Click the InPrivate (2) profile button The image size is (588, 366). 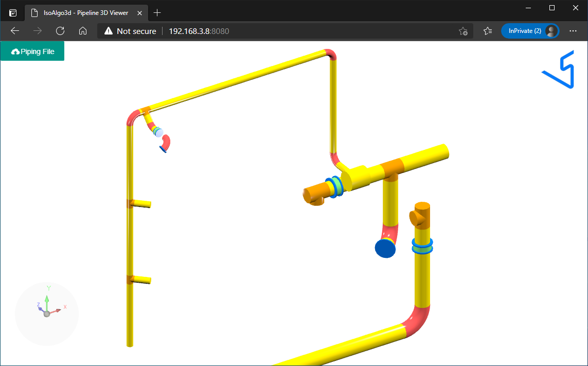pyautogui.click(x=530, y=31)
